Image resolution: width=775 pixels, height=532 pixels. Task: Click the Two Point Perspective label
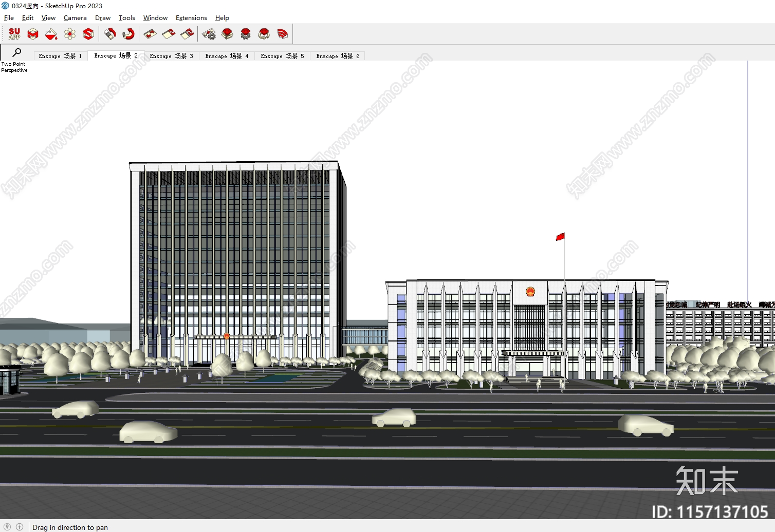[14, 67]
